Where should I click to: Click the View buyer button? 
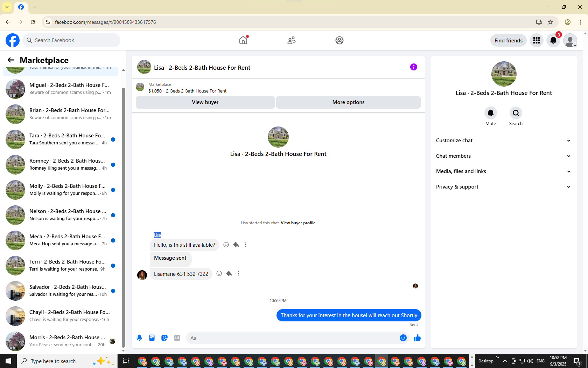(x=205, y=102)
